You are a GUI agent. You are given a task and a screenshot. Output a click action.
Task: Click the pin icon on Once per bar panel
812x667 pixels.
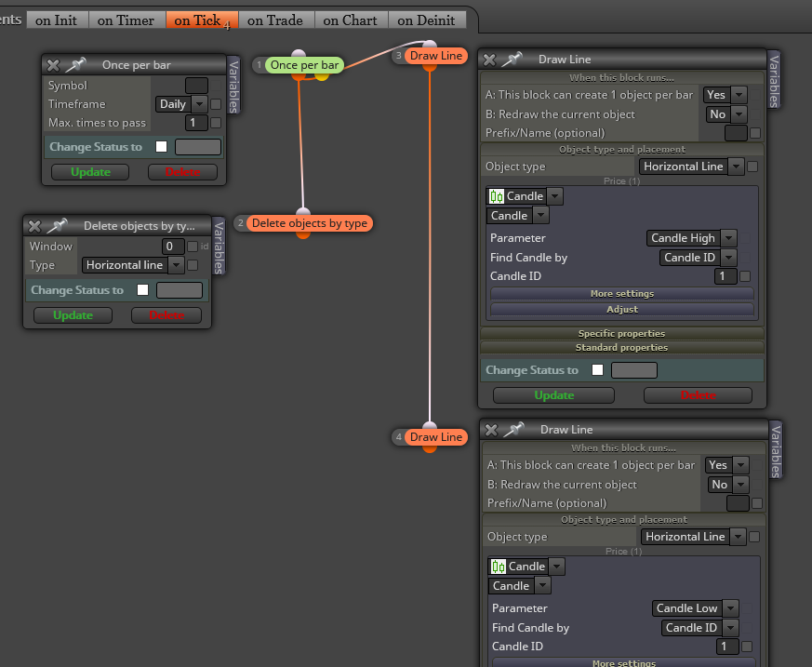coord(76,65)
